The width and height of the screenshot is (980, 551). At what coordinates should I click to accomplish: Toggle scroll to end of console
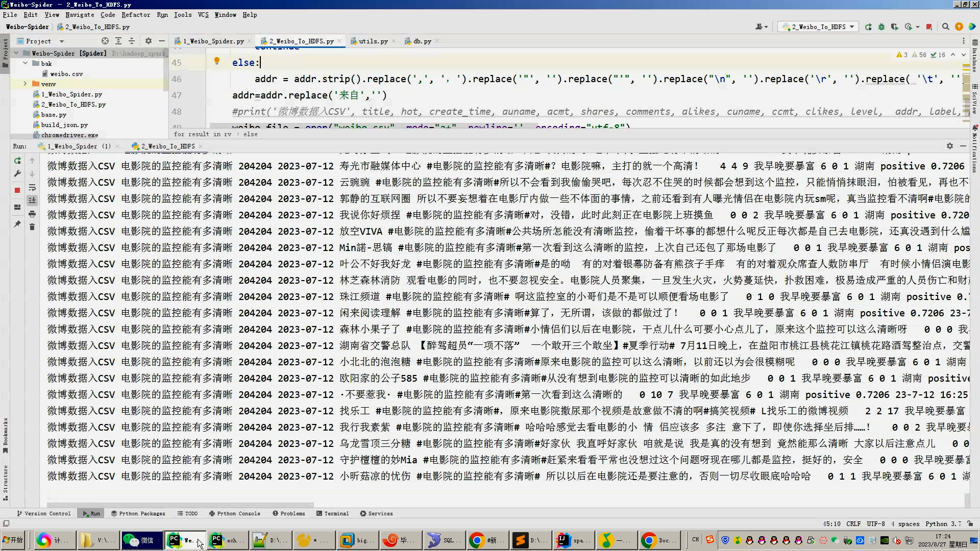pos(32,201)
